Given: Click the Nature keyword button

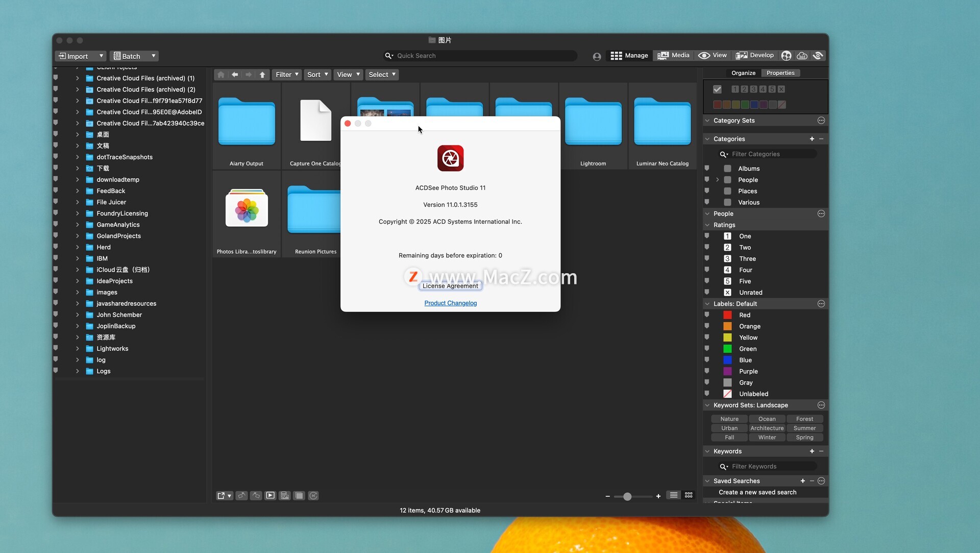Looking at the screenshot, I should (x=729, y=419).
